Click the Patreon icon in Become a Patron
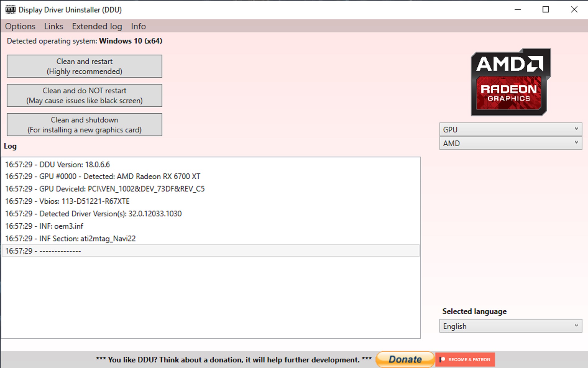Image resolution: width=588 pixels, height=368 pixels. click(x=442, y=360)
